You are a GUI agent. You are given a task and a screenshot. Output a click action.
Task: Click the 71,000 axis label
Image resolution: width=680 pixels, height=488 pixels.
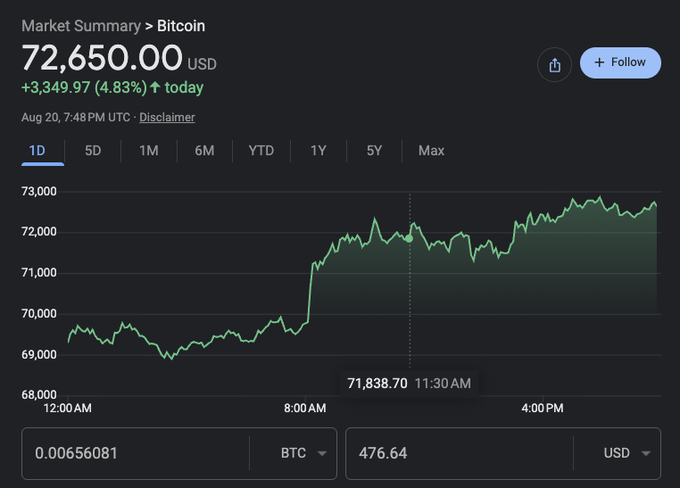(x=39, y=273)
